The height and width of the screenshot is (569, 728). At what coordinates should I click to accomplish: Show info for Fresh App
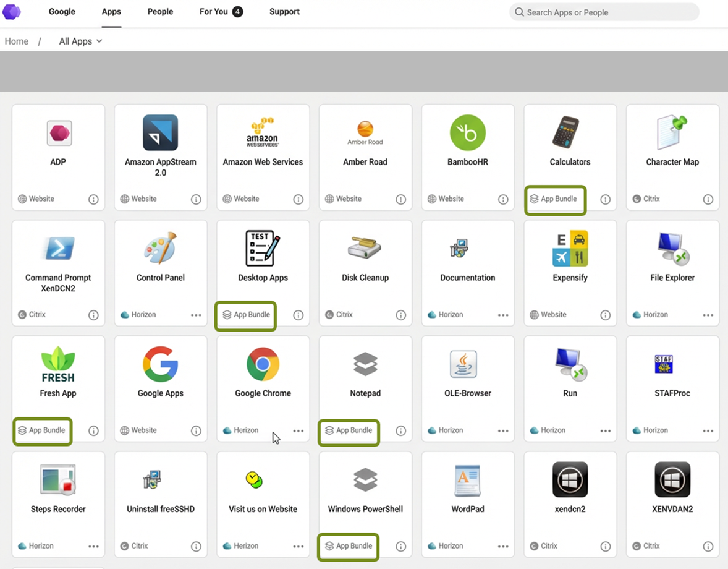coord(93,430)
